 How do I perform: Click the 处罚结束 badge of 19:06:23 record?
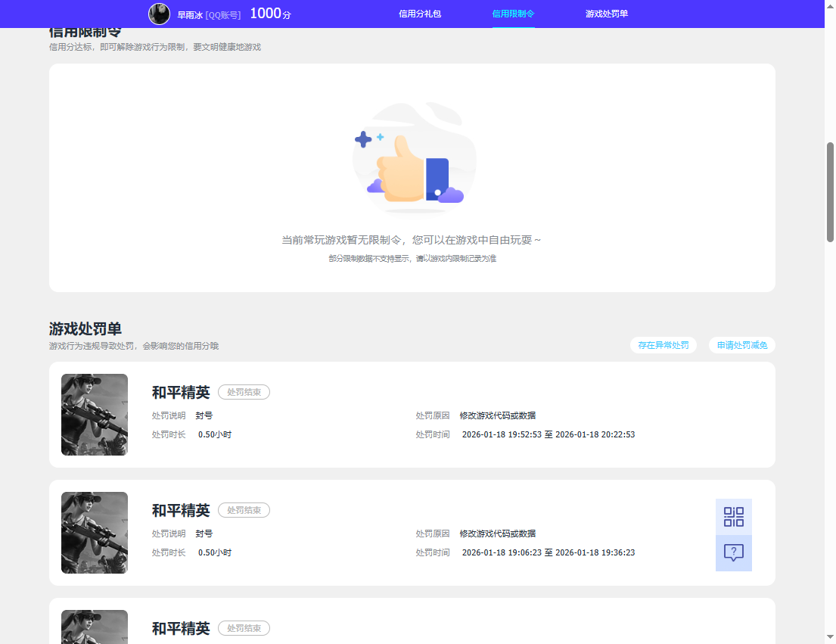244,510
